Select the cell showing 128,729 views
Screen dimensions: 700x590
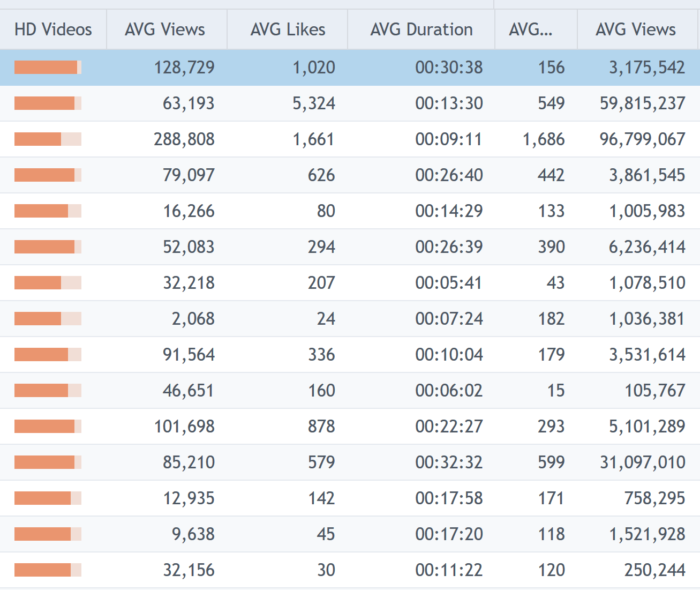pos(184,68)
